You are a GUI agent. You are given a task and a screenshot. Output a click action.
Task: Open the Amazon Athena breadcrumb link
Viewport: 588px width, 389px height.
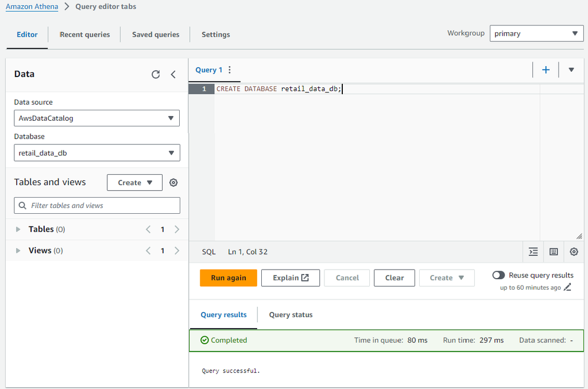(x=32, y=6)
